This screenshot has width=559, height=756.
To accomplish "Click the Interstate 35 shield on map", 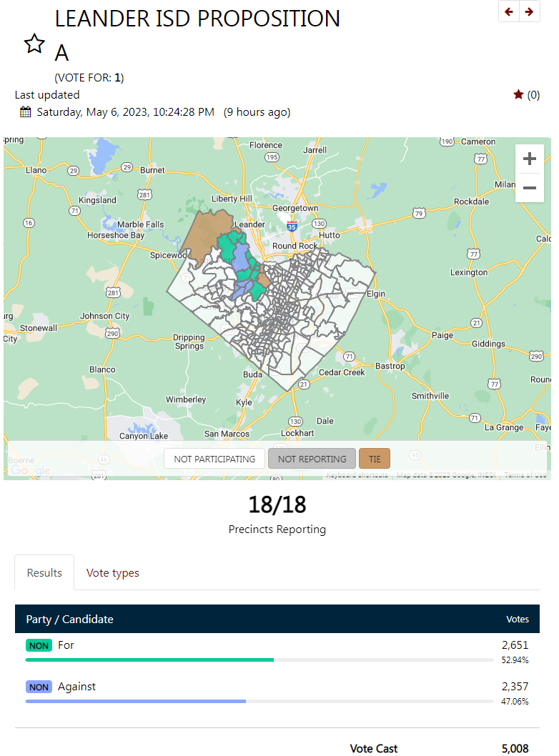I will (x=292, y=227).
